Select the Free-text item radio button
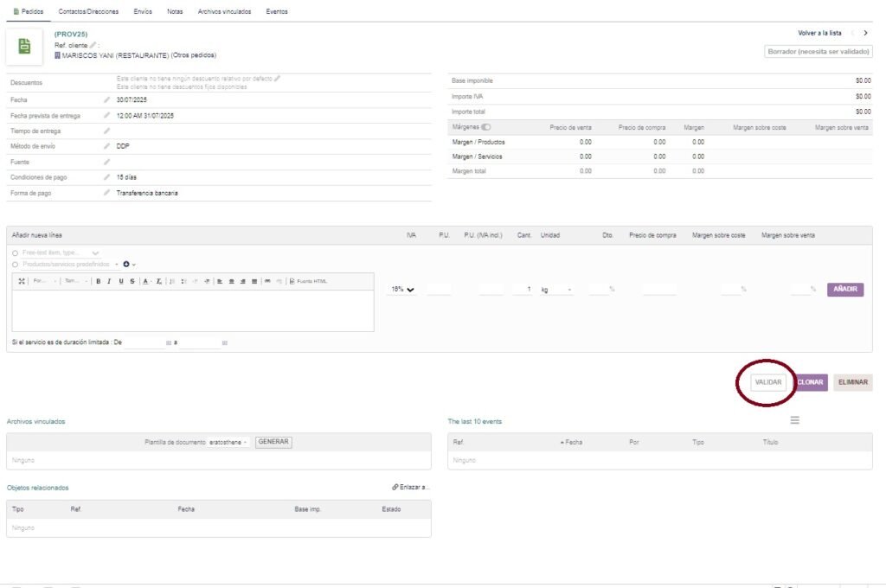The image size is (886, 588). coord(16,252)
